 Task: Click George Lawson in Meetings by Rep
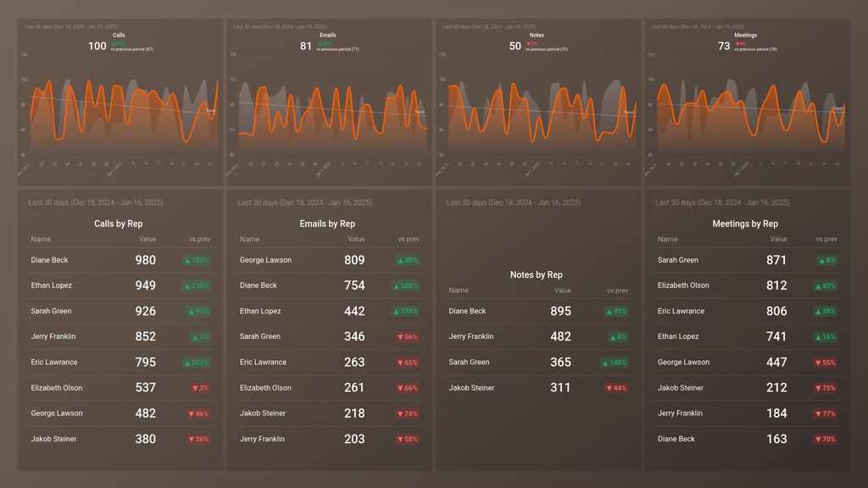[x=684, y=363]
